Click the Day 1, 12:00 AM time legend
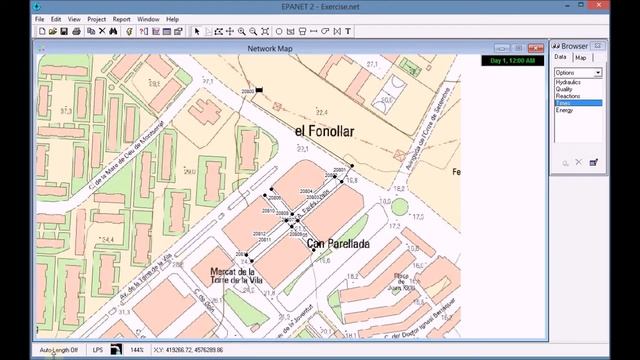The height and width of the screenshot is (360, 640). click(513, 60)
